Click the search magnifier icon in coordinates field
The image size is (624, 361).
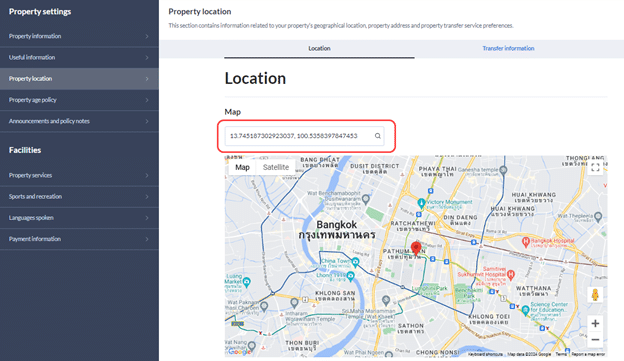coord(378,136)
